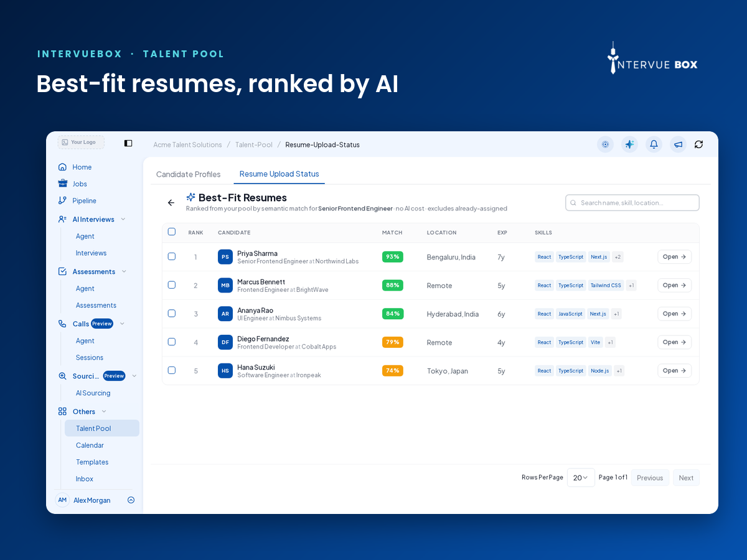Click the refresh icon in top bar
The image size is (747, 560).
[x=698, y=144]
